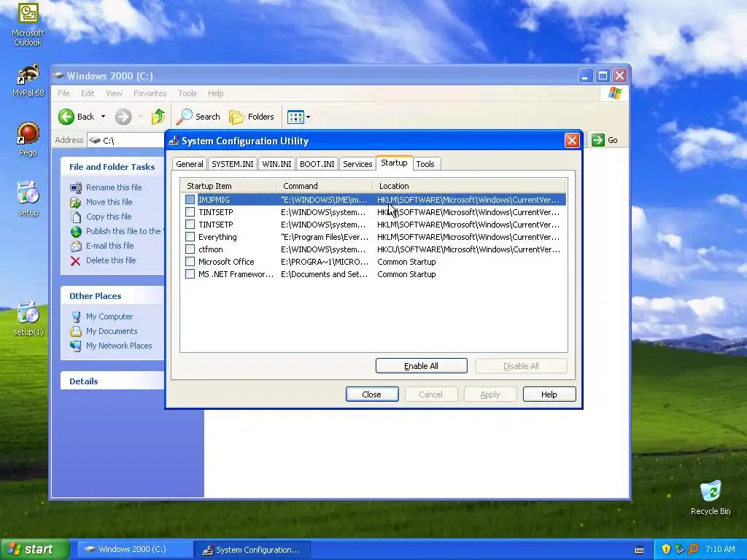This screenshot has height=560, width=747.
Task: Open Search in Explorer toolbar
Action: tap(198, 117)
